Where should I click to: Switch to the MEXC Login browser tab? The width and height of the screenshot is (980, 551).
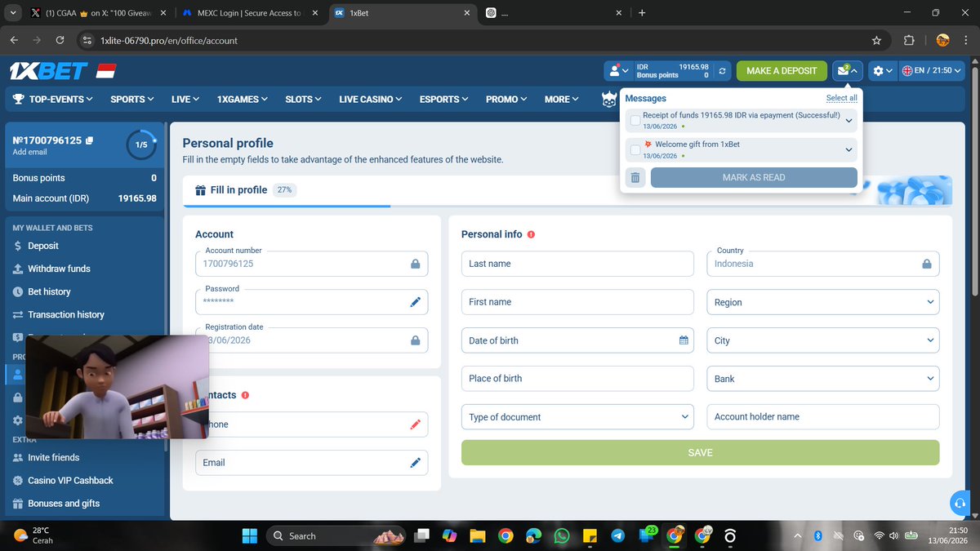pyautogui.click(x=249, y=13)
